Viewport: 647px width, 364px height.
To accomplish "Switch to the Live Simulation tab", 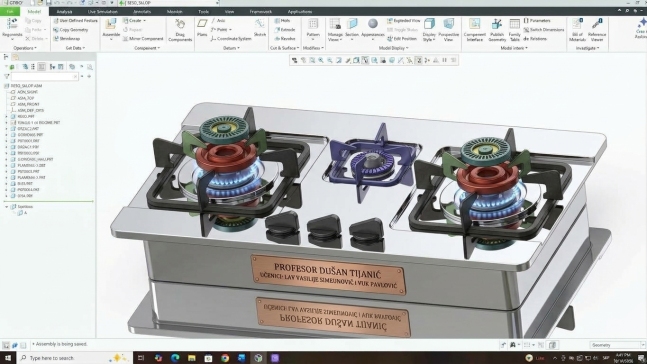I will tap(103, 12).
